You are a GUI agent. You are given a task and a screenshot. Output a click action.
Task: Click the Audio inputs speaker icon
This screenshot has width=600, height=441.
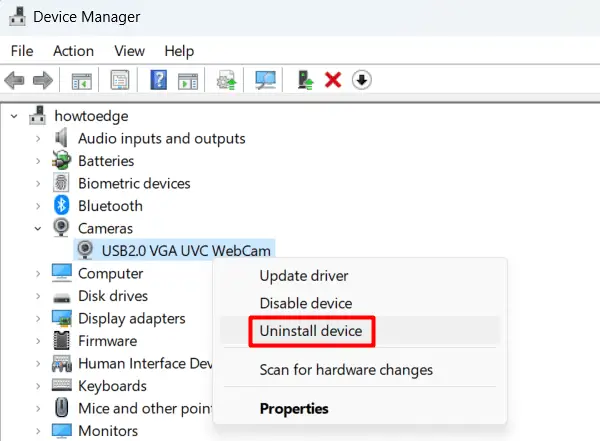click(61, 138)
